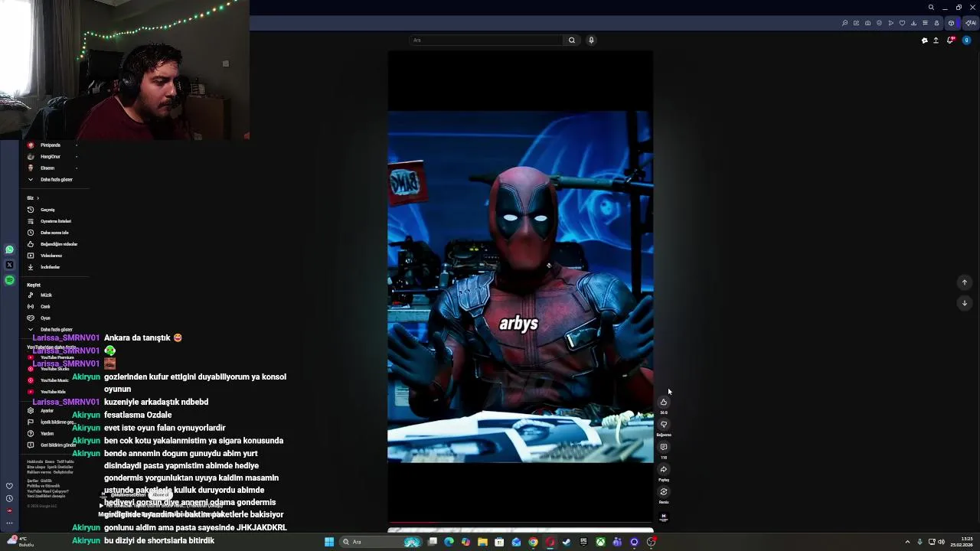Click the YouTube upload arrow icon
The height and width of the screenshot is (551, 980).
(x=936, y=41)
